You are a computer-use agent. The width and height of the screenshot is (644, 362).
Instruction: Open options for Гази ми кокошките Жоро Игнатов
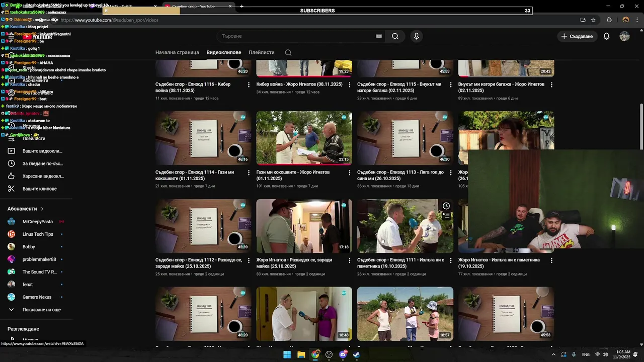click(x=350, y=173)
